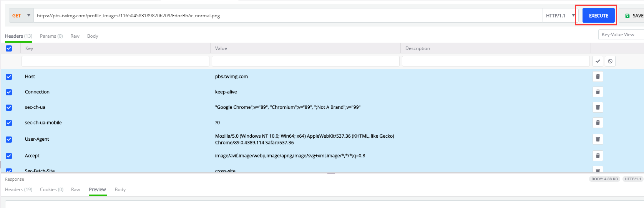Delete the User-Agent header row

point(598,139)
